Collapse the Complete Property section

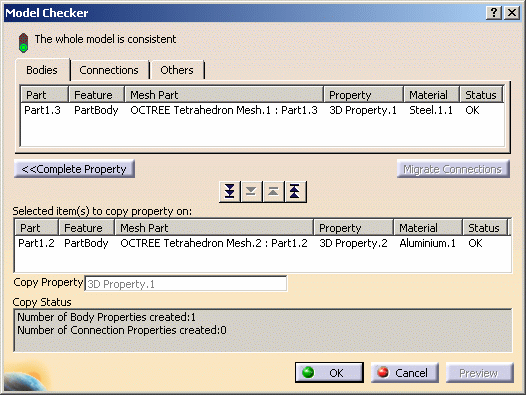(x=74, y=169)
